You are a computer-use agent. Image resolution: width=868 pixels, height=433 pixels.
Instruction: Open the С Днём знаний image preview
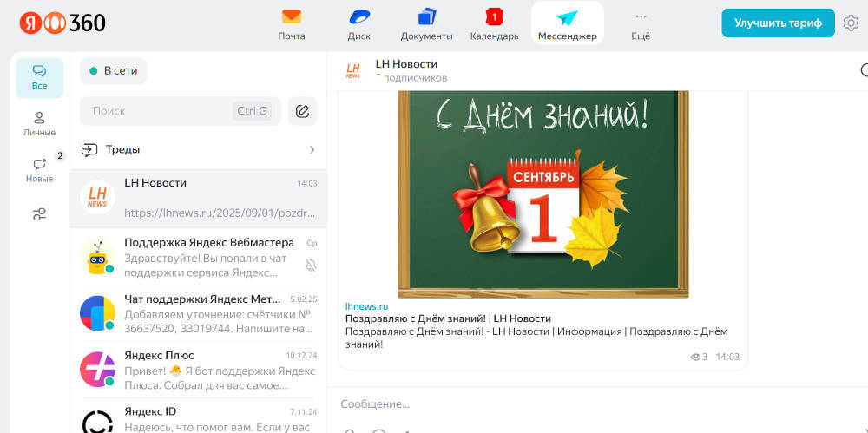(x=543, y=194)
